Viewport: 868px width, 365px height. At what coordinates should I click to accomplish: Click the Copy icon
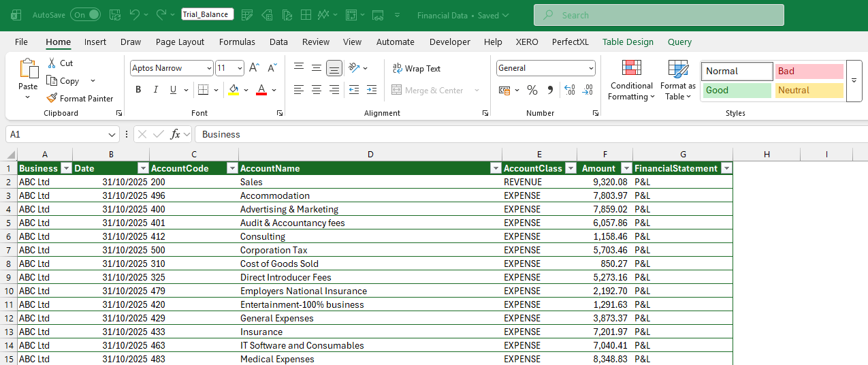[x=52, y=80]
